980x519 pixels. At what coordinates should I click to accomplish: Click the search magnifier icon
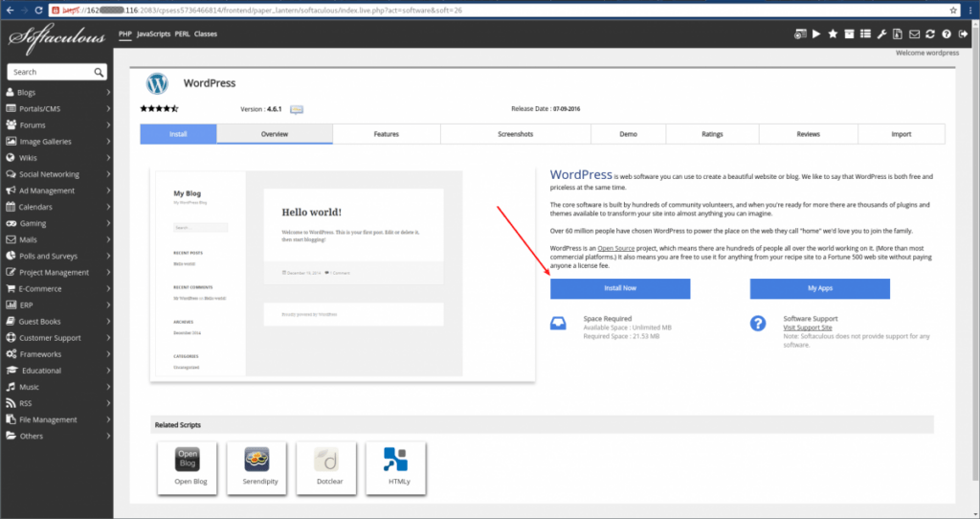click(x=99, y=72)
